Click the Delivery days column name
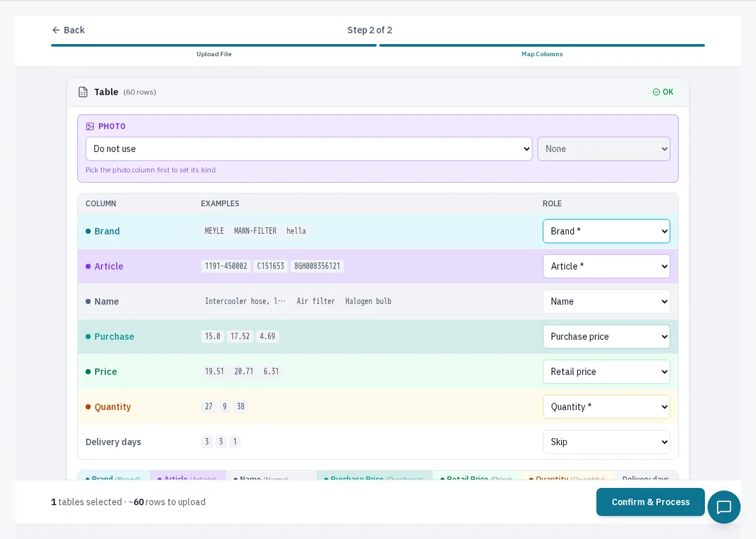The width and height of the screenshot is (756, 539). (113, 442)
